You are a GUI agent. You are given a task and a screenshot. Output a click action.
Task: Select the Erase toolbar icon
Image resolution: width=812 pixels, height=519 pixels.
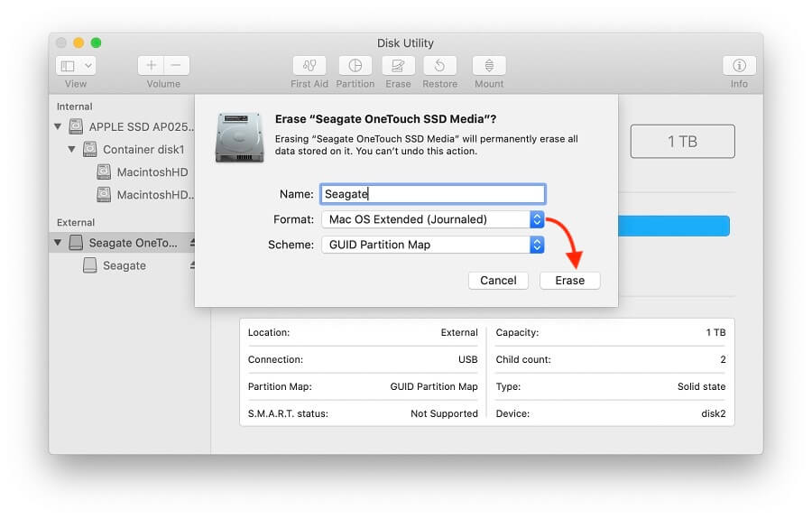pos(398,66)
